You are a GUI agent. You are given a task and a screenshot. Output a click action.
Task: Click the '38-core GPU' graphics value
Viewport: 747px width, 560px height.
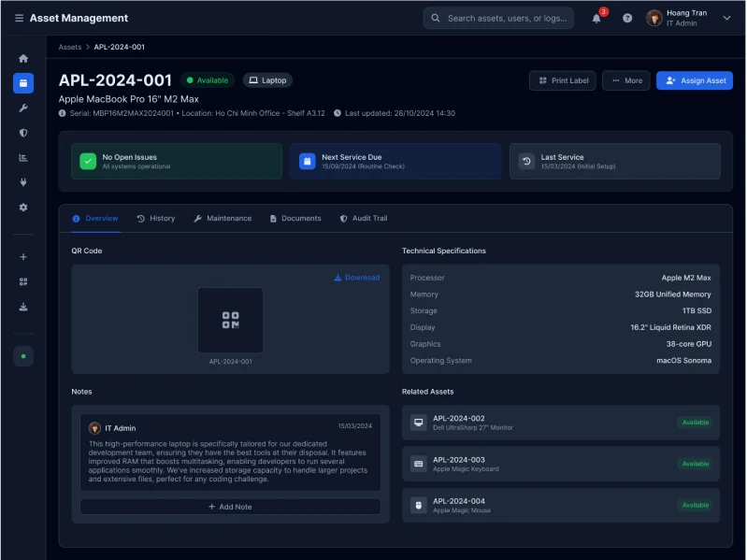coord(688,344)
